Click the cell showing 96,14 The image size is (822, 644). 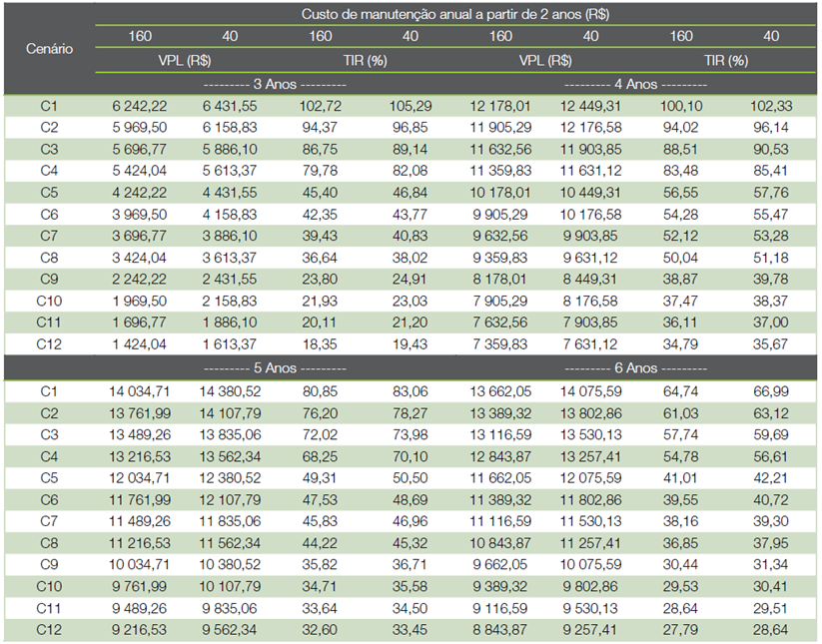pyautogui.click(x=771, y=128)
